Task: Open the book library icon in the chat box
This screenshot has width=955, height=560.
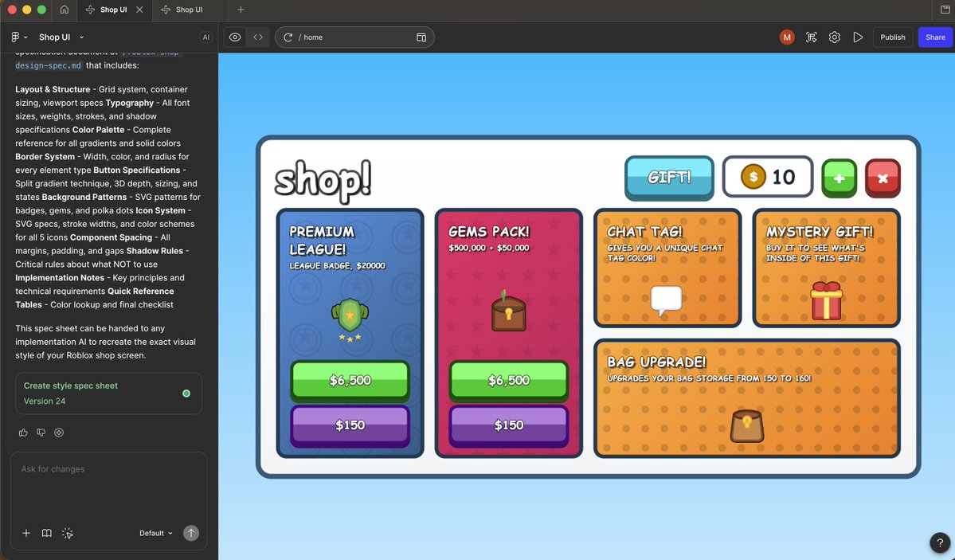Action: point(46,533)
